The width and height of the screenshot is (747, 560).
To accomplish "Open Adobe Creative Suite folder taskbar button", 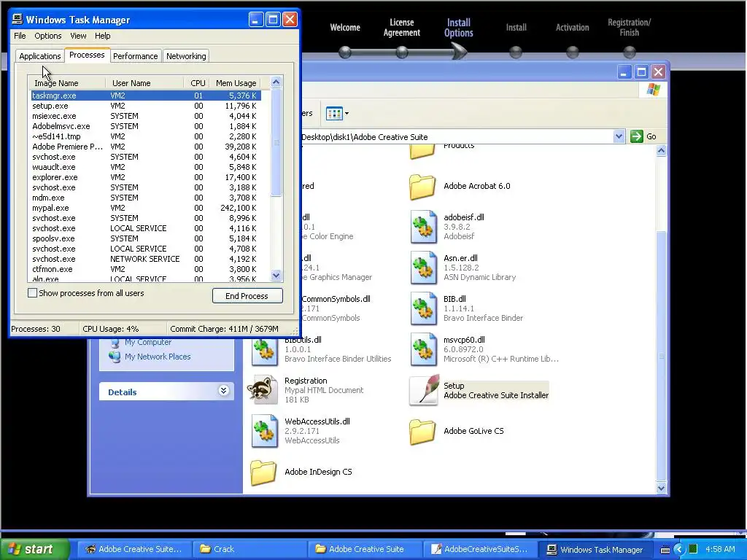I will 365,549.
